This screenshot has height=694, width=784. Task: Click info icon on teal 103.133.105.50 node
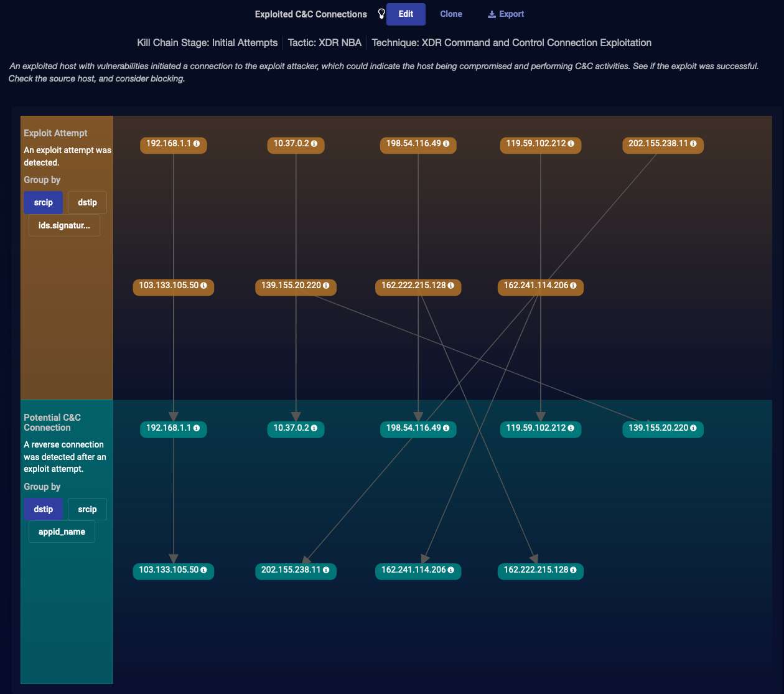[x=203, y=570]
